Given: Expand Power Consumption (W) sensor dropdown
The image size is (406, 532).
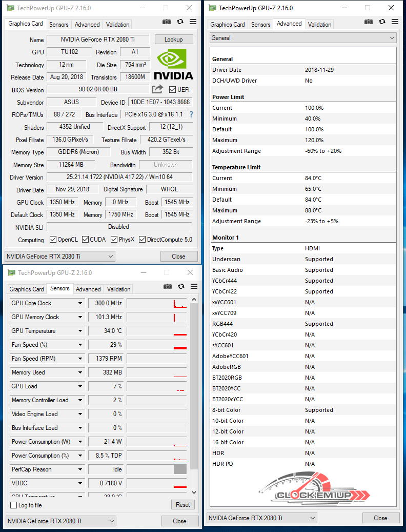Looking at the screenshot, I should point(80,442).
